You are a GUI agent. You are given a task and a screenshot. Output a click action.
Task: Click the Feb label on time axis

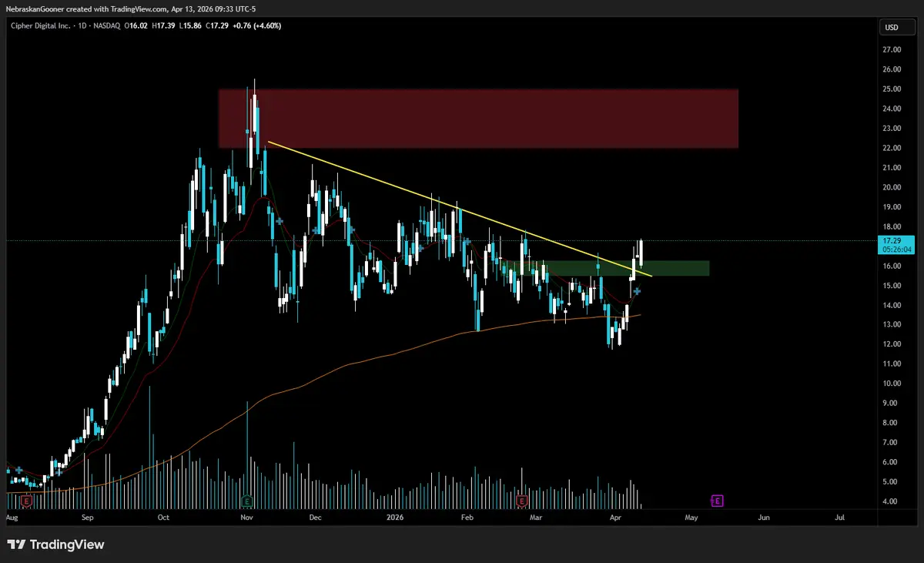468,518
